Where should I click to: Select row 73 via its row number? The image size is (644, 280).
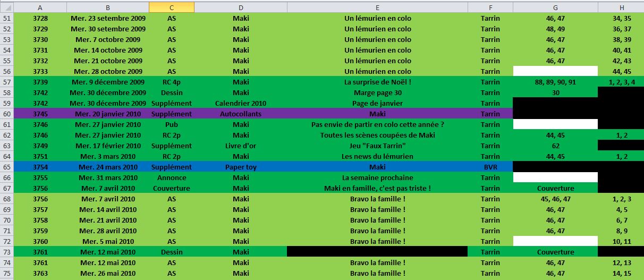(7, 252)
